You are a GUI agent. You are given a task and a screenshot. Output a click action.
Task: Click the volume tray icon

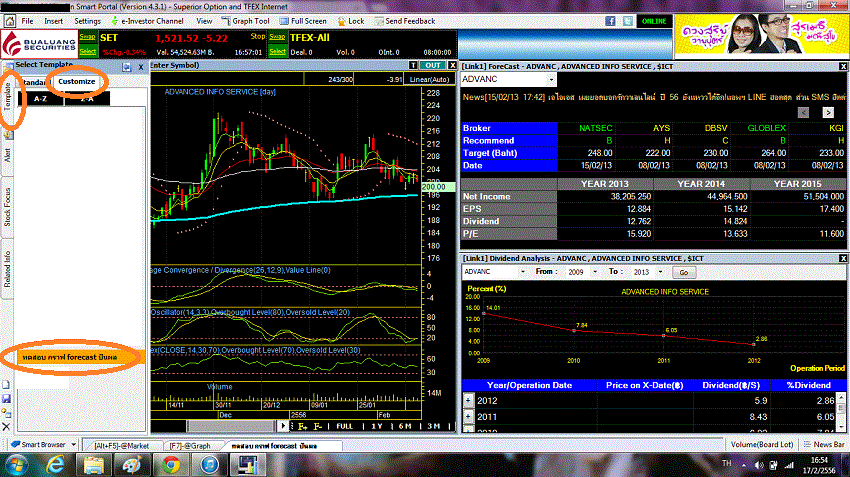coord(759,465)
